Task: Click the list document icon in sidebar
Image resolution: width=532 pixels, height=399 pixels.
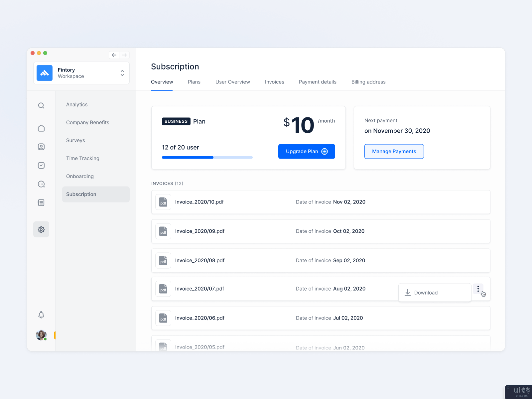Action: (x=41, y=203)
